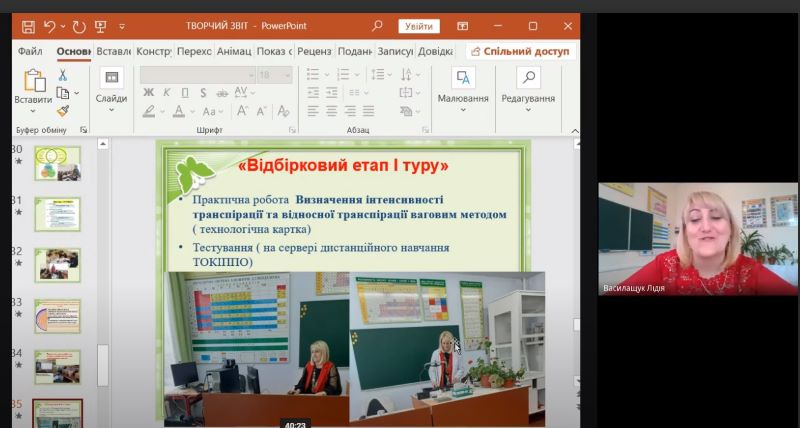800x428 pixels.
Task: Click the Save icon in the title bar
Action: (28, 27)
